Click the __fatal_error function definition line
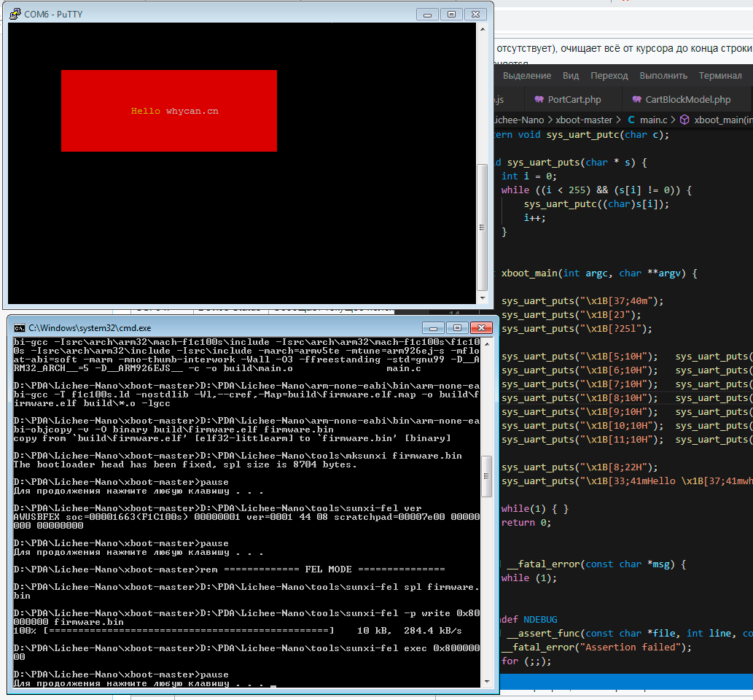 tap(593, 564)
